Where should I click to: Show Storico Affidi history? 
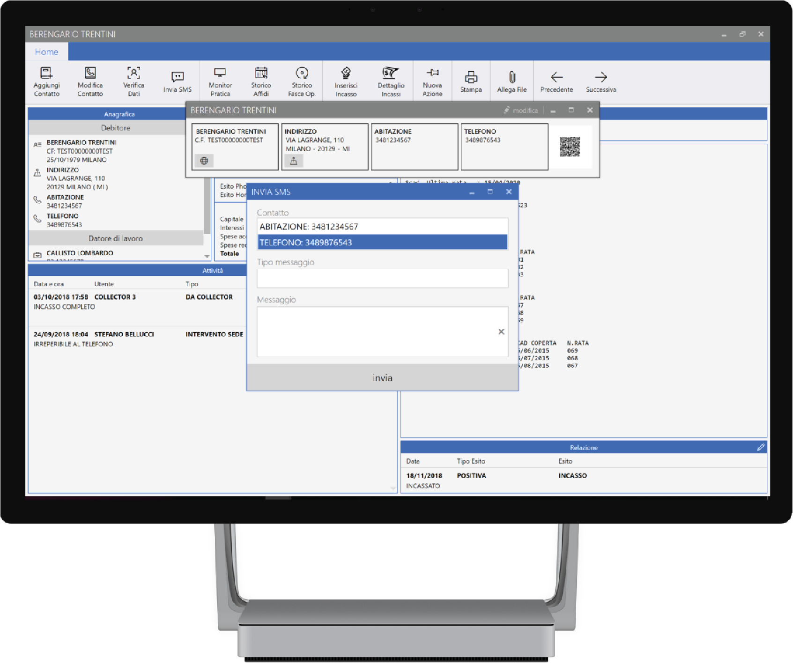pyautogui.click(x=261, y=81)
